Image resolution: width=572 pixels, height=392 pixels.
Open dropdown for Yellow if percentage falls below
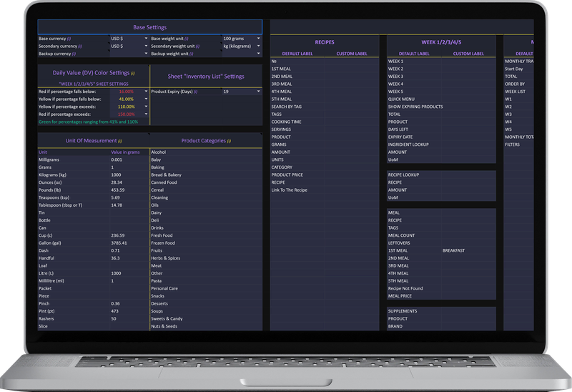146,99
